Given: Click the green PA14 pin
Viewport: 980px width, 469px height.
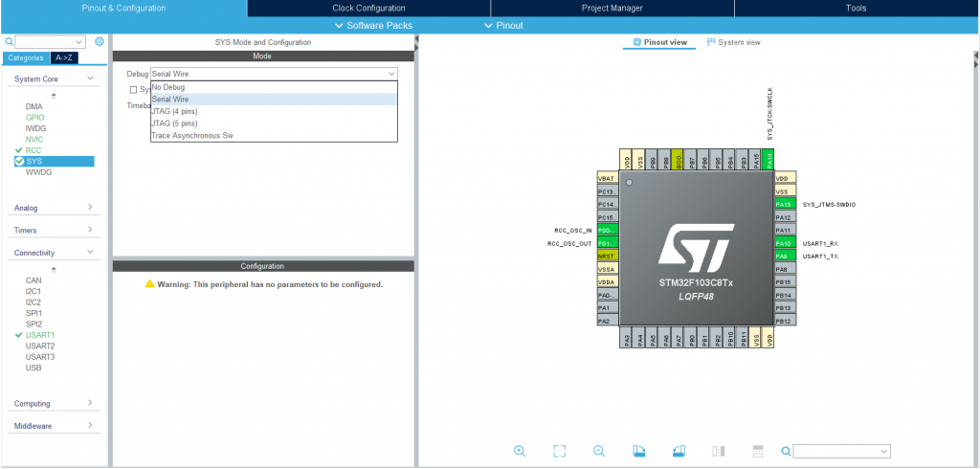Looking at the screenshot, I should pos(770,159).
